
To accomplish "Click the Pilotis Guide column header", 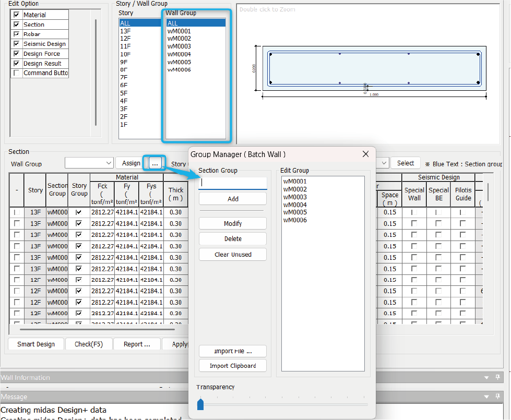I will click(463, 194).
